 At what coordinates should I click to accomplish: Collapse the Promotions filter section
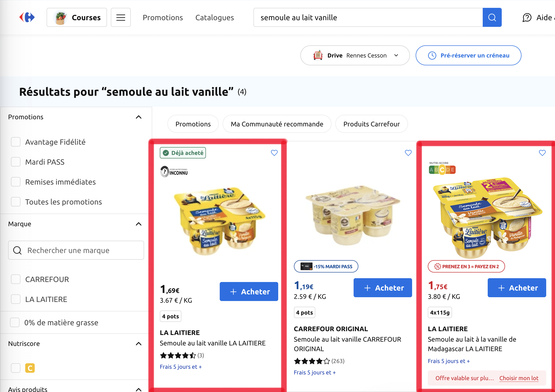[x=138, y=117]
